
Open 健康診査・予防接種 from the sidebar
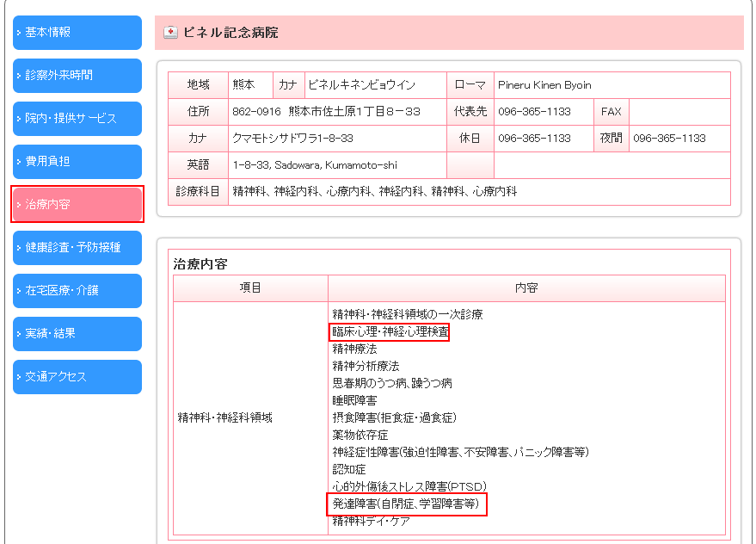77,247
